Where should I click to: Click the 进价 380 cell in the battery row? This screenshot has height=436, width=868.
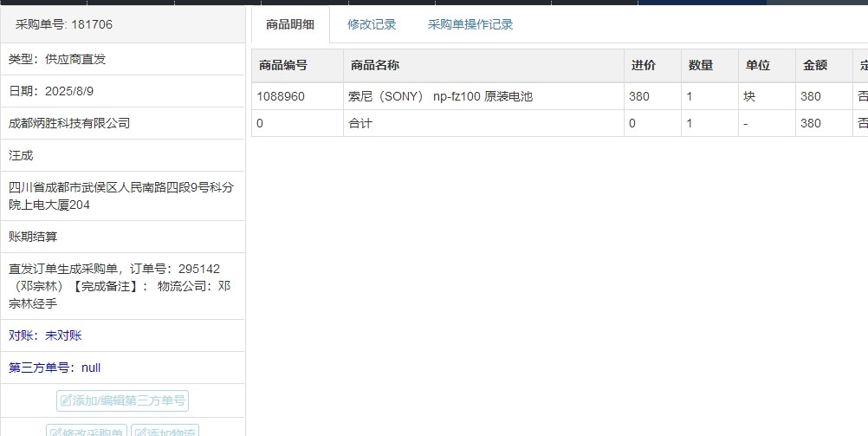pos(652,96)
